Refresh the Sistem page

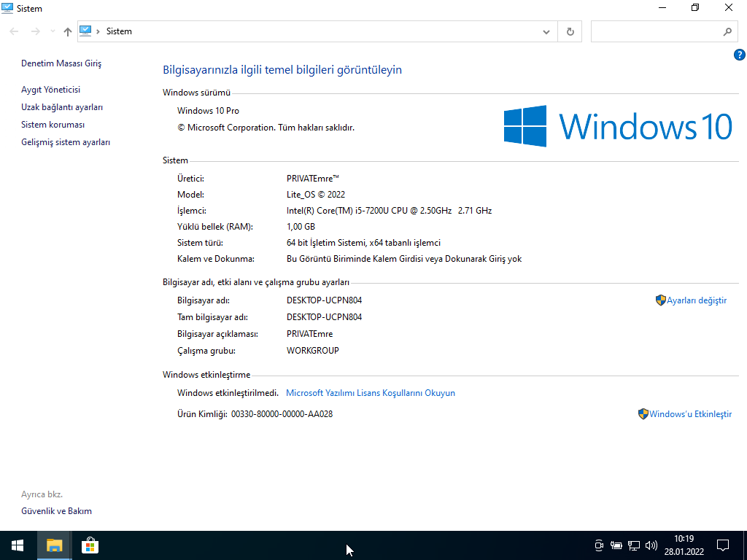[x=570, y=32]
